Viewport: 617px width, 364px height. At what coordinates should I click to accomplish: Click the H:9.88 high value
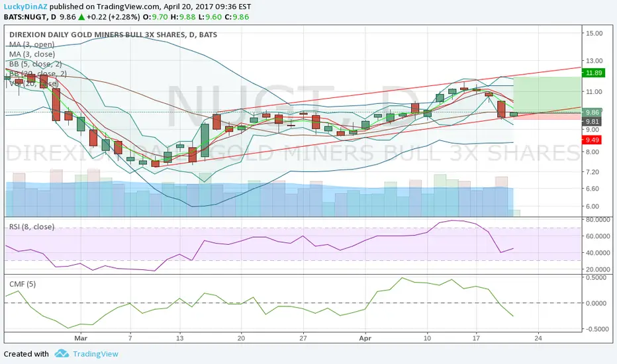(183, 17)
